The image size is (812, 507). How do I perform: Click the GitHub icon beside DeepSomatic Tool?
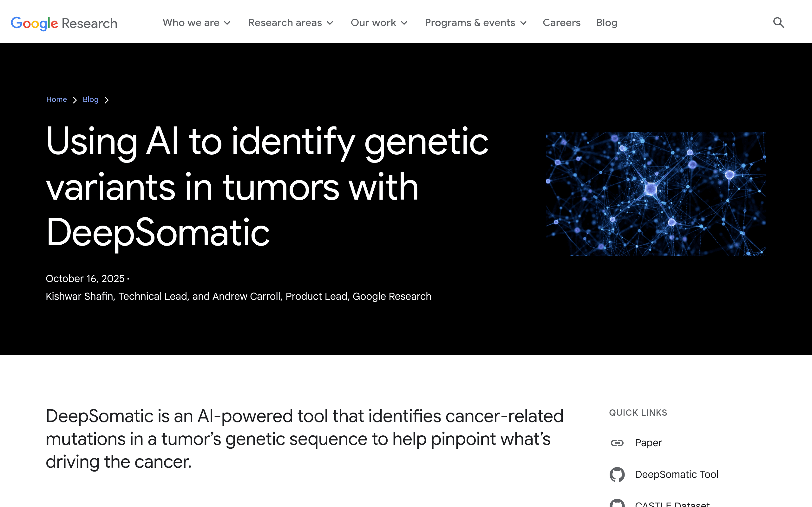coord(617,474)
